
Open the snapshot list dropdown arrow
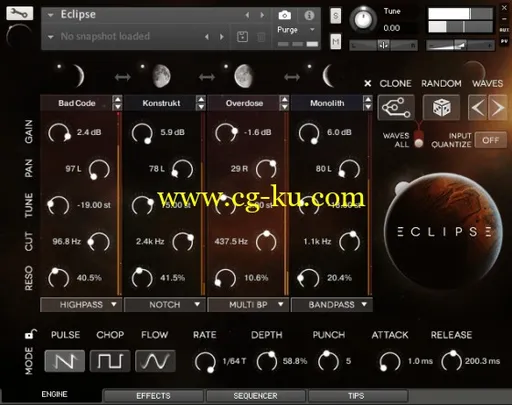pos(50,37)
